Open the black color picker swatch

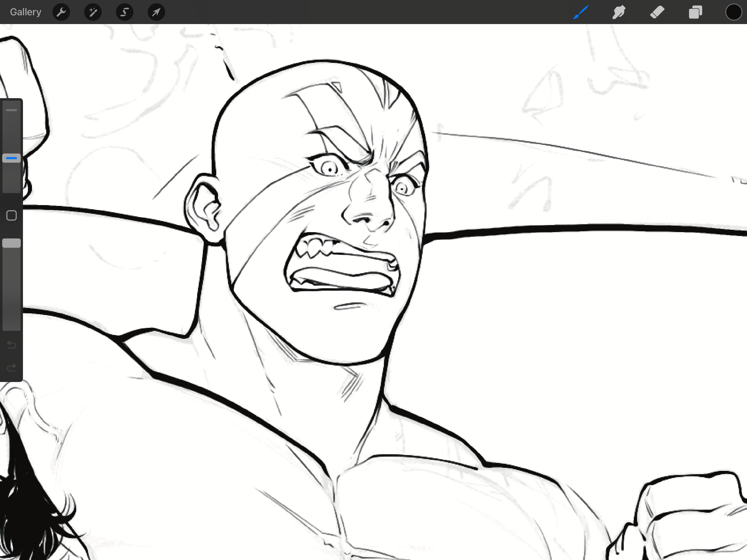tap(734, 12)
